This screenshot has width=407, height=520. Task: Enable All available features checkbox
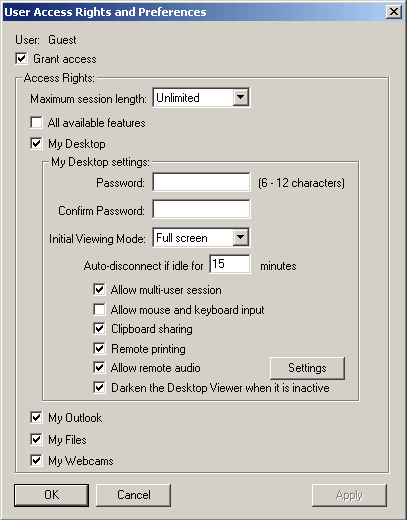[36, 122]
